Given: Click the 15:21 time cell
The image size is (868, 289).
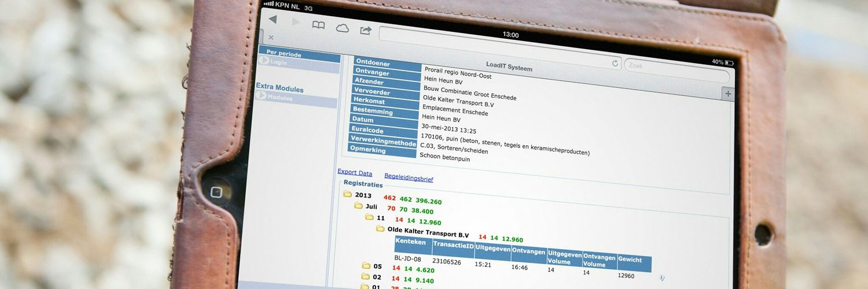Looking at the screenshot, I should point(483,265).
